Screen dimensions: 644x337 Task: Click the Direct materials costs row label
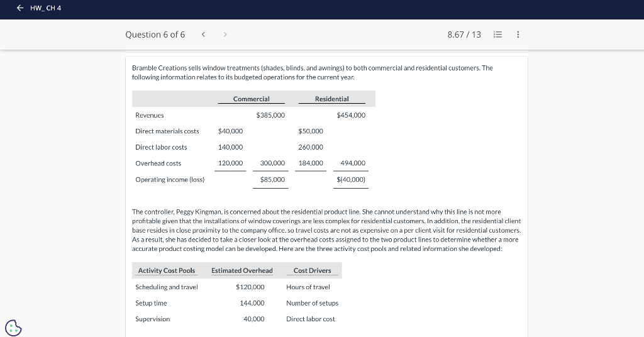coord(167,131)
